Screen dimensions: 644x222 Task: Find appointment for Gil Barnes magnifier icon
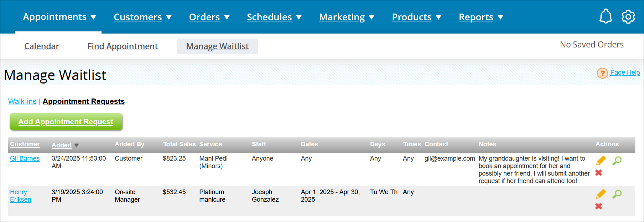click(617, 161)
